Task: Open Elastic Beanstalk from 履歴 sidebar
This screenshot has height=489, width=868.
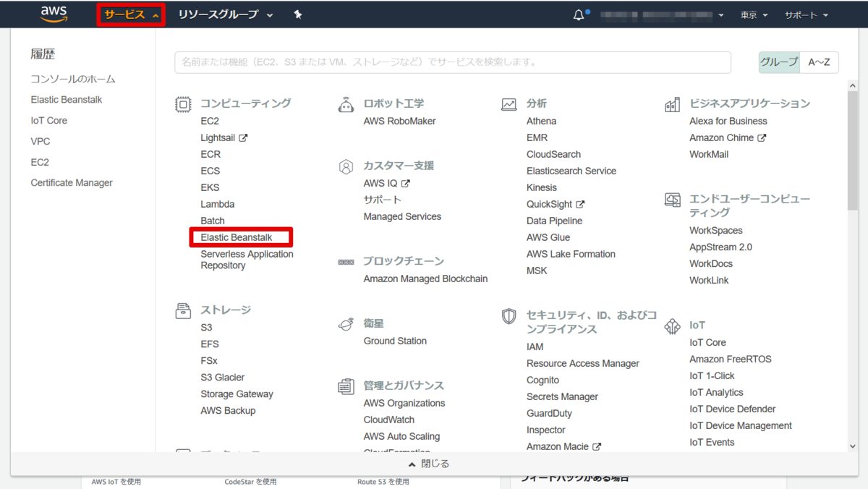Action: click(66, 99)
